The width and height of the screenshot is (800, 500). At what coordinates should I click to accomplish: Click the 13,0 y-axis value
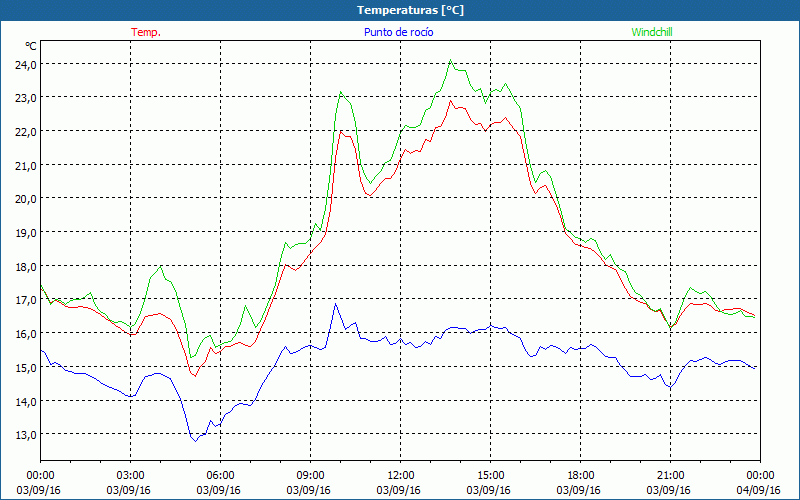pos(26,435)
